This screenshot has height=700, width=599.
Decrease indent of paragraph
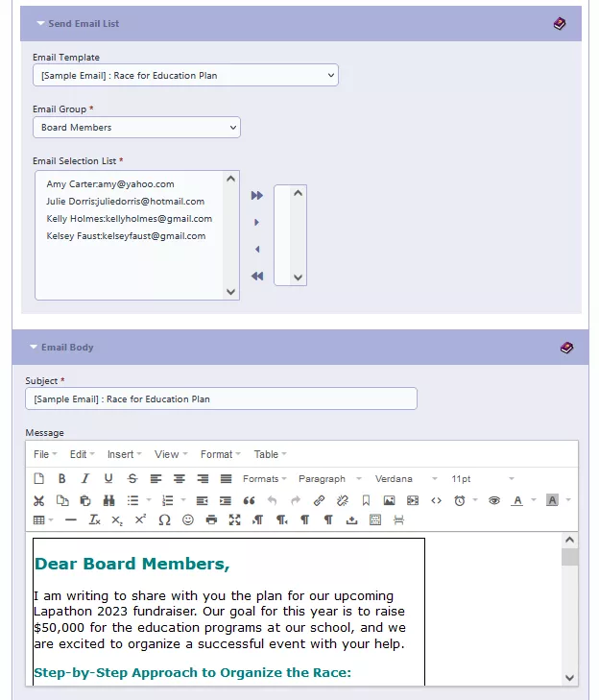[203, 500]
